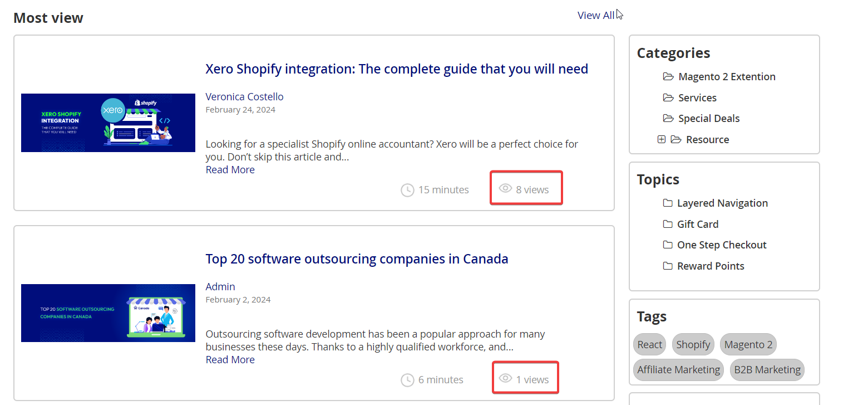Viewport: 868px width, 405px height.
Task: Click the folder icon beside Magento 2 Extention
Action: 668,76
